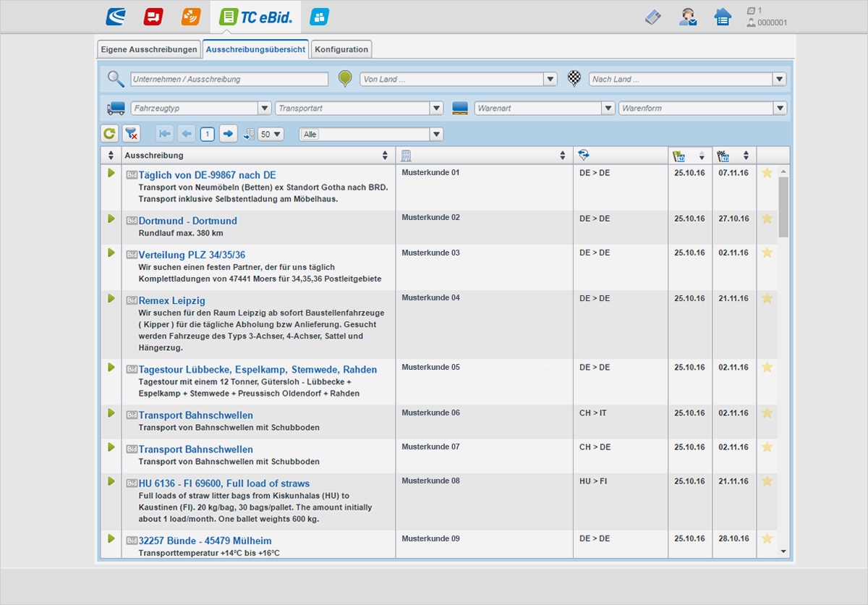The width and height of the screenshot is (868, 605).
Task: Go to next page arrow
Action: click(228, 133)
